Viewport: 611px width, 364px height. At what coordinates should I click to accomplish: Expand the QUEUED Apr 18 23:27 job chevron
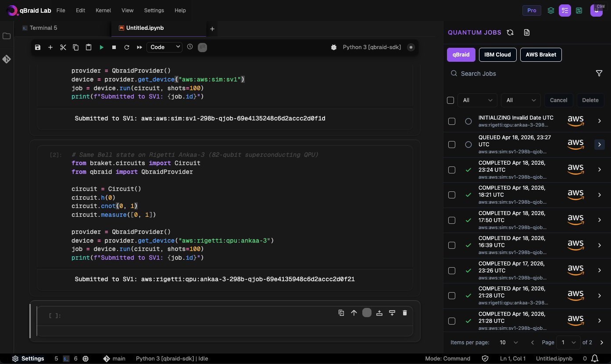(x=600, y=145)
